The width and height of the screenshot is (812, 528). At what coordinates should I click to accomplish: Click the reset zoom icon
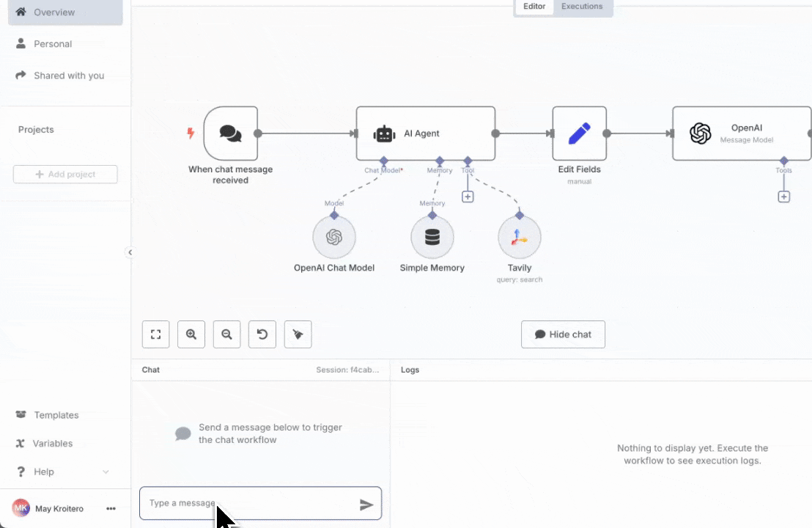(262, 334)
